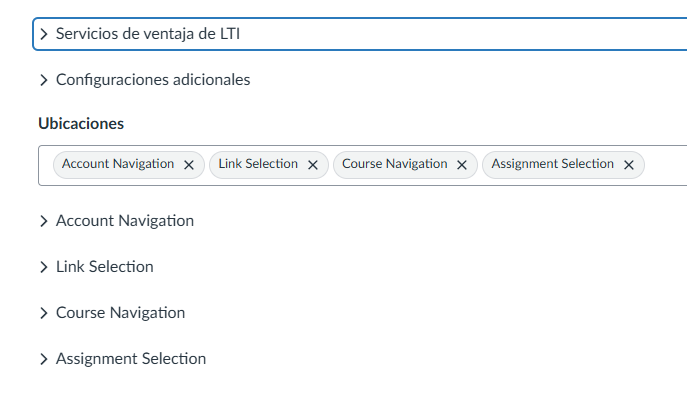
Task: Open the Configuraciones adicionales heading text
Action: pyautogui.click(x=153, y=80)
